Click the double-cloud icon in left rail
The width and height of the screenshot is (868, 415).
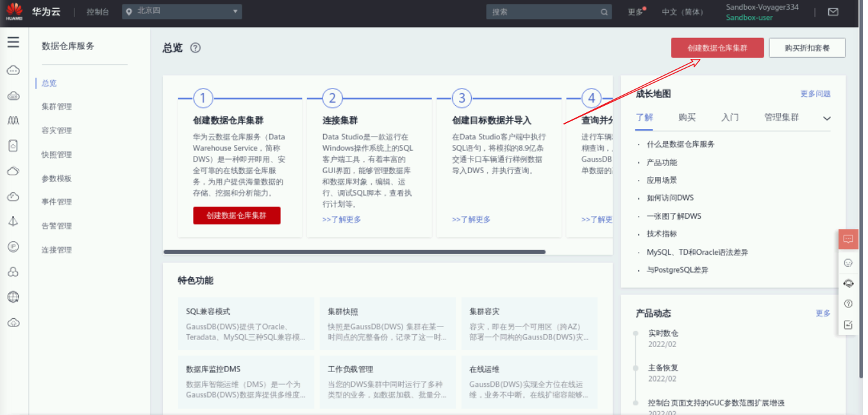[x=13, y=171]
